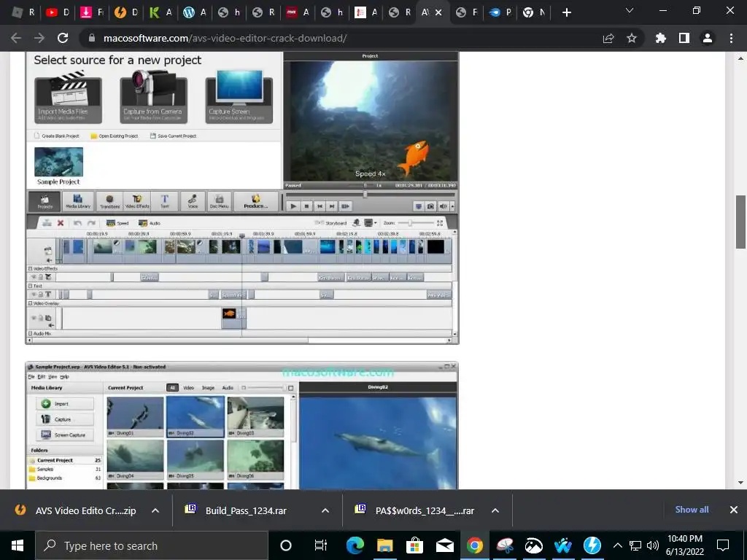Open the network status tray icon

[x=635, y=545]
